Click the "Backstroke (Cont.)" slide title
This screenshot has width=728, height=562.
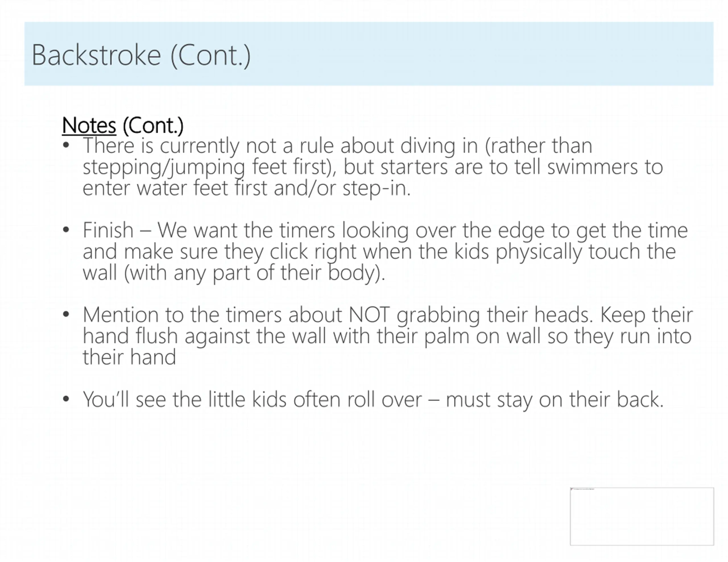(141, 55)
